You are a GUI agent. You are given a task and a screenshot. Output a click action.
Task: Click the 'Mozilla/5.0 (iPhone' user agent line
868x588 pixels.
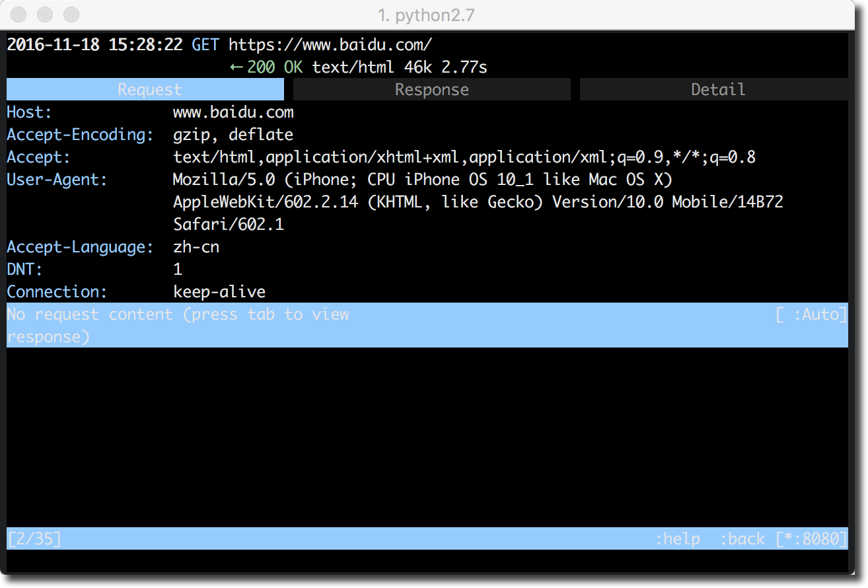tap(423, 180)
